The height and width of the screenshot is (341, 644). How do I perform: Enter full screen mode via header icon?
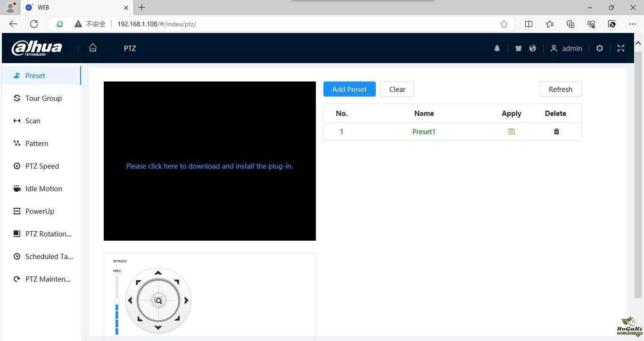coord(621,48)
